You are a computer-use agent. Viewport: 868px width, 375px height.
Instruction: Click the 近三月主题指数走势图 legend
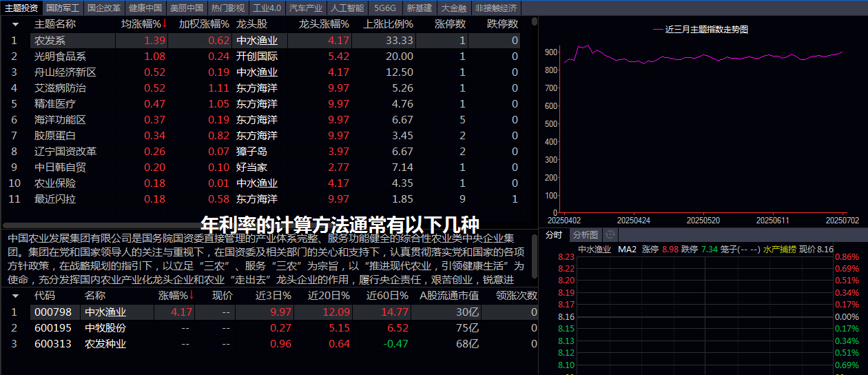[x=700, y=30]
